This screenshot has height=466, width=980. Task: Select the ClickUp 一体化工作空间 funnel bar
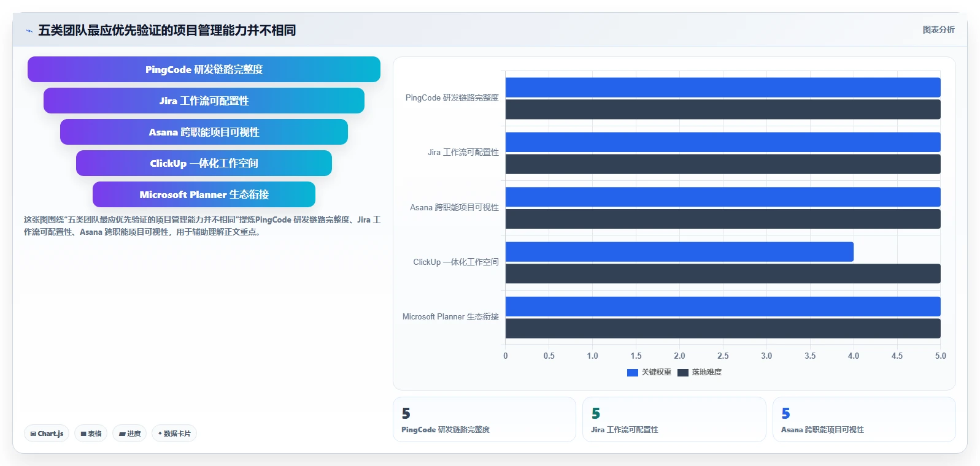(204, 163)
